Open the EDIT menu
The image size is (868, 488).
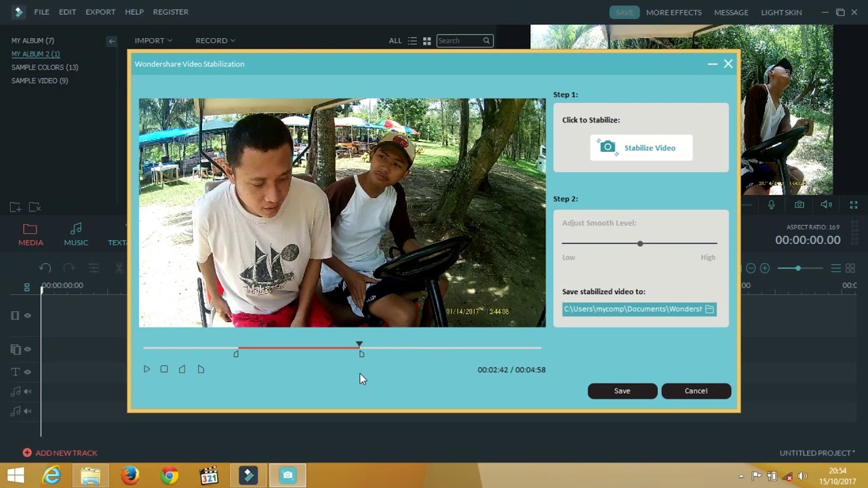pyautogui.click(x=67, y=12)
